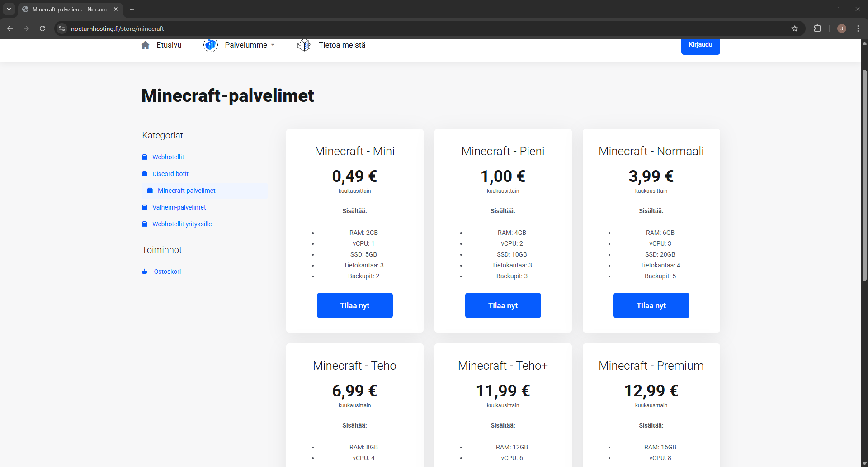The height and width of the screenshot is (467, 868).
Task: Bookmark this page with the star icon
Action: pyautogui.click(x=795, y=29)
